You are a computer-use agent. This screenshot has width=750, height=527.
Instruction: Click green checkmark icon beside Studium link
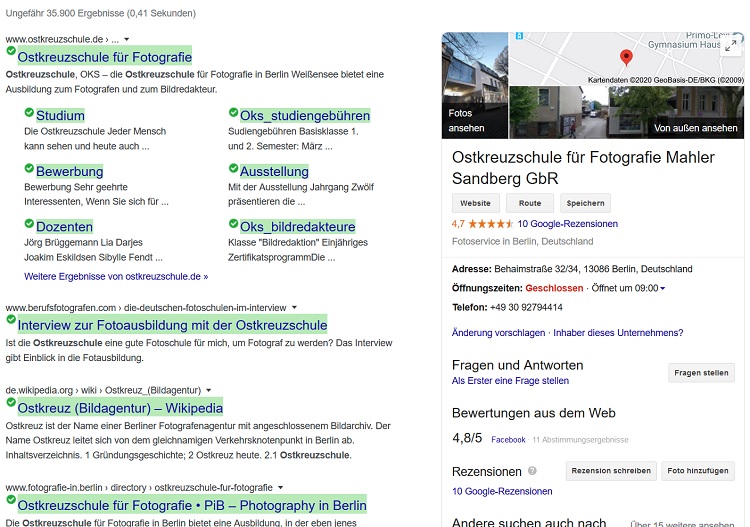(29, 112)
